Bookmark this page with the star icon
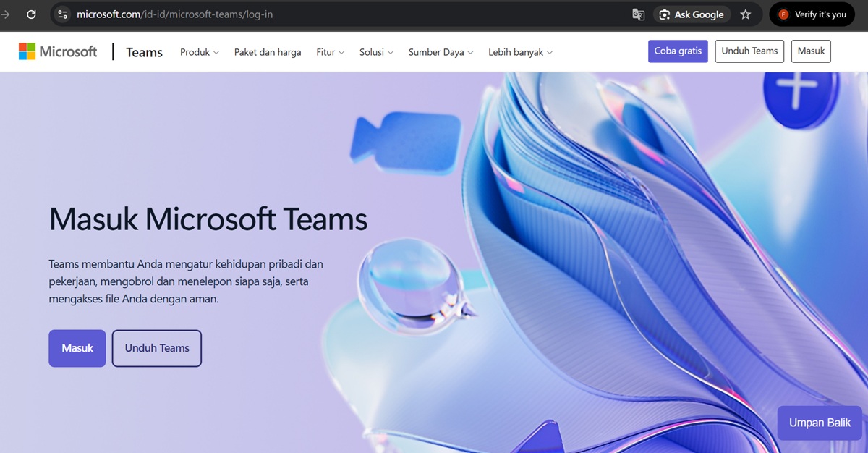The height and width of the screenshot is (453, 868). [746, 14]
